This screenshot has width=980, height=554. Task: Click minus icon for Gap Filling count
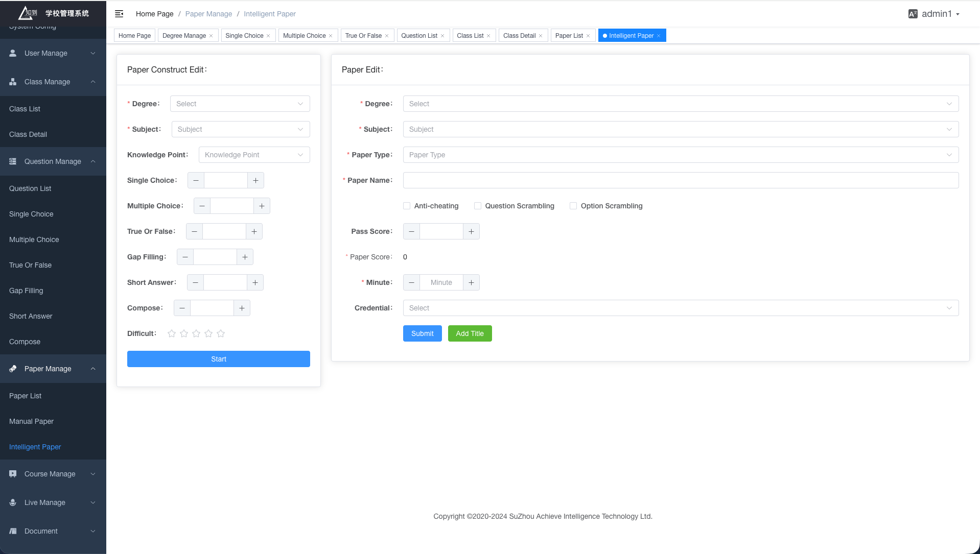pos(185,257)
